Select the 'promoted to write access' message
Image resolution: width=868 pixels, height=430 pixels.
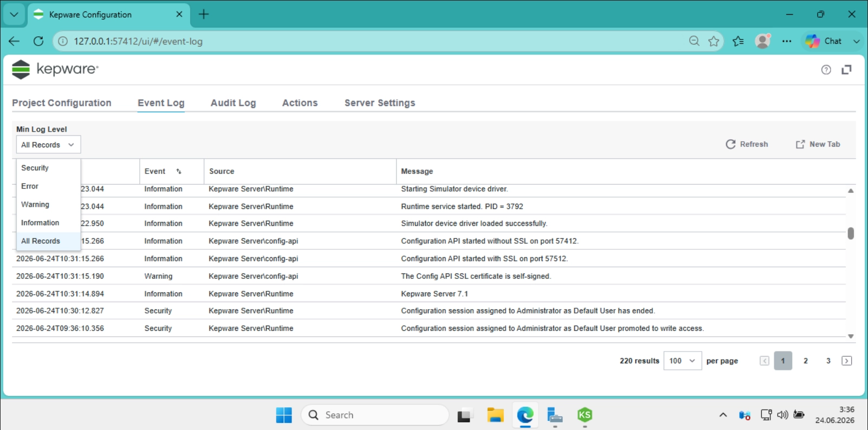click(x=553, y=328)
